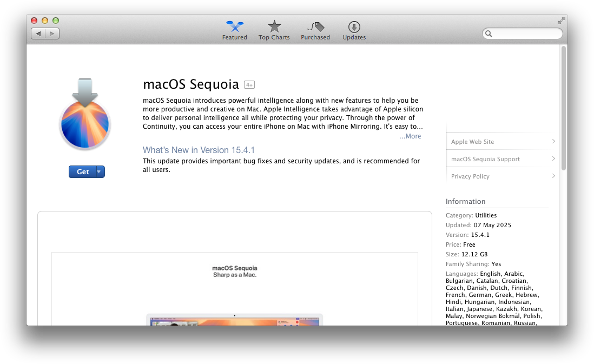The width and height of the screenshot is (594, 364).
Task: Click the chevron next to macOS Sequoia Support
Action: coord(553,159)
